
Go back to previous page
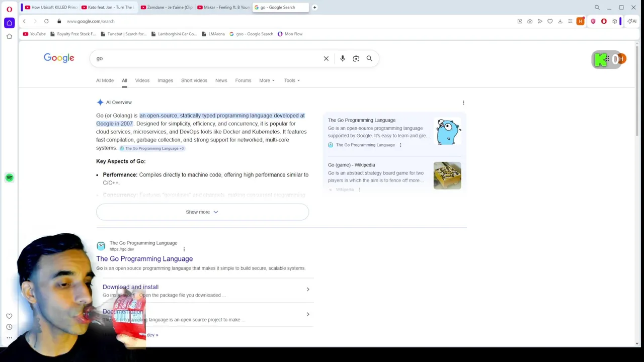click(x=24, y=21)
